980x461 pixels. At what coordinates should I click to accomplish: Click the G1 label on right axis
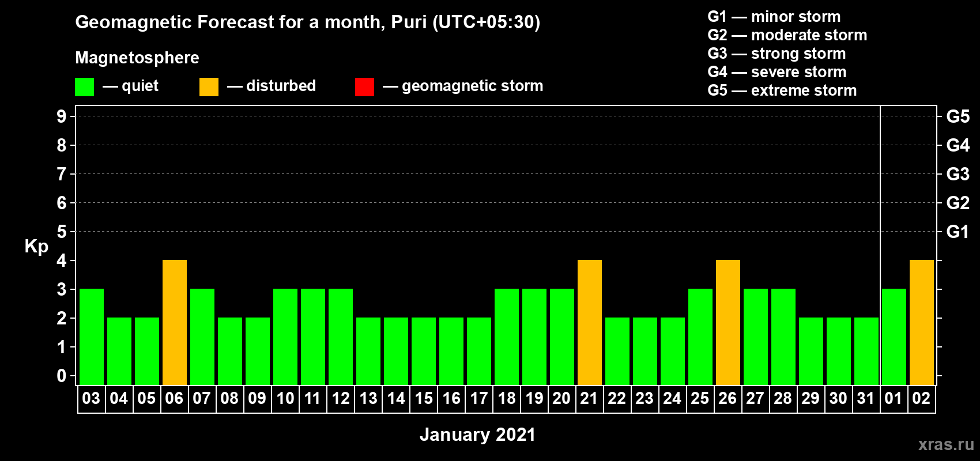pyautogui.click(x=958, y=232)
